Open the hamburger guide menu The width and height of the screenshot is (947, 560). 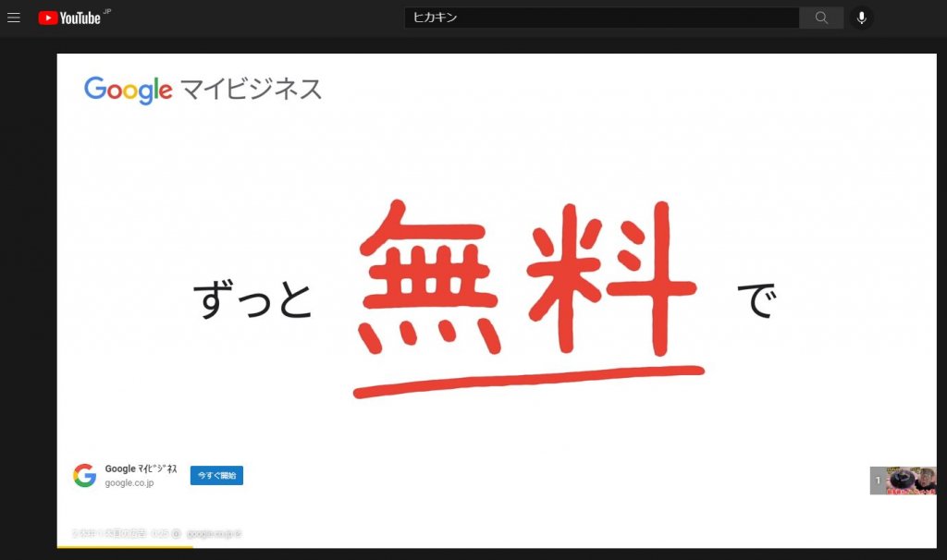(14, 18)
